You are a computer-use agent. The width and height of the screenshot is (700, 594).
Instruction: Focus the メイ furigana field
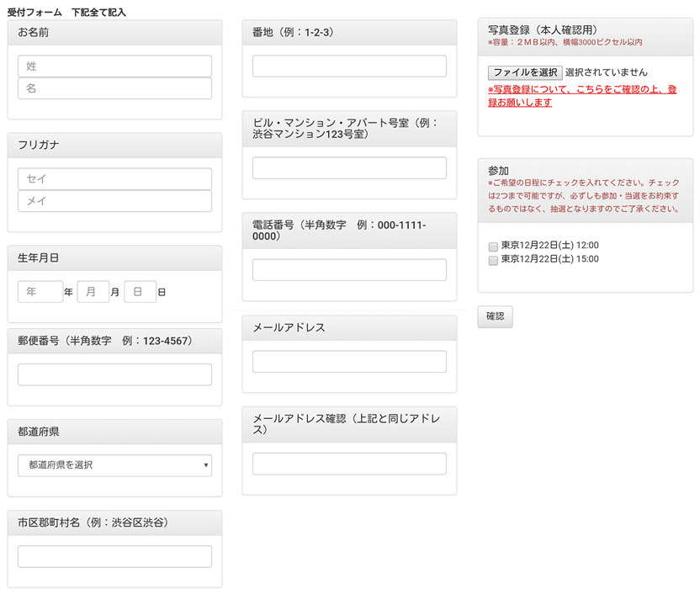pyautogui.click(x=114, y=201)
